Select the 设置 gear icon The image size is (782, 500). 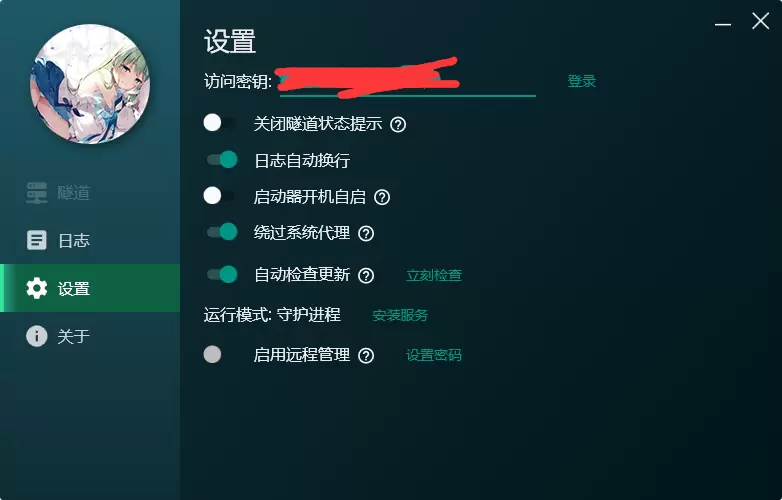pos(36,288)
